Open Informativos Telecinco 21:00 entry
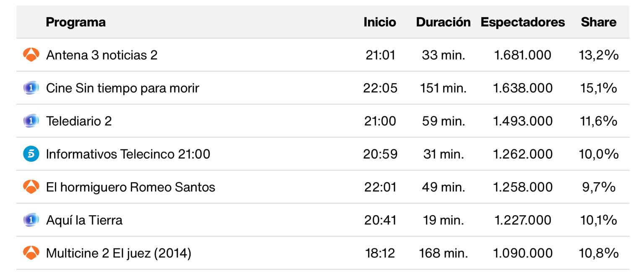Image resolution: width=644 pixels, height=275 pixels. point(128,154)
